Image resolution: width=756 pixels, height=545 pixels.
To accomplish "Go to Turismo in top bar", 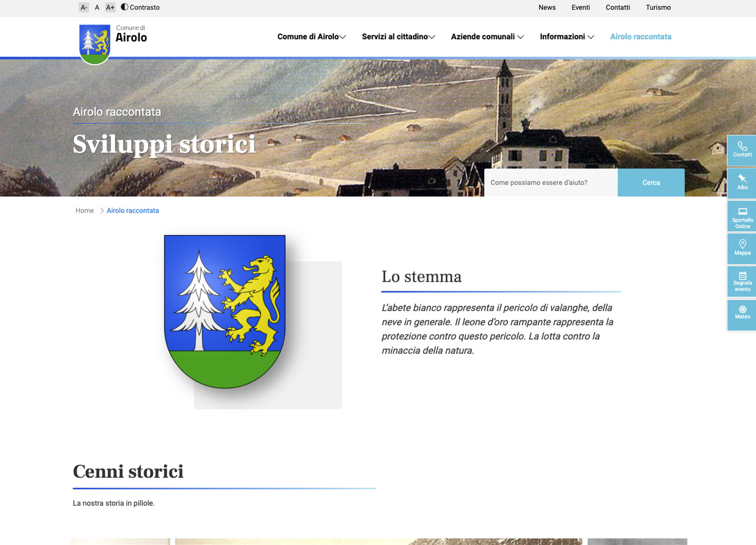I will point(658,7).
